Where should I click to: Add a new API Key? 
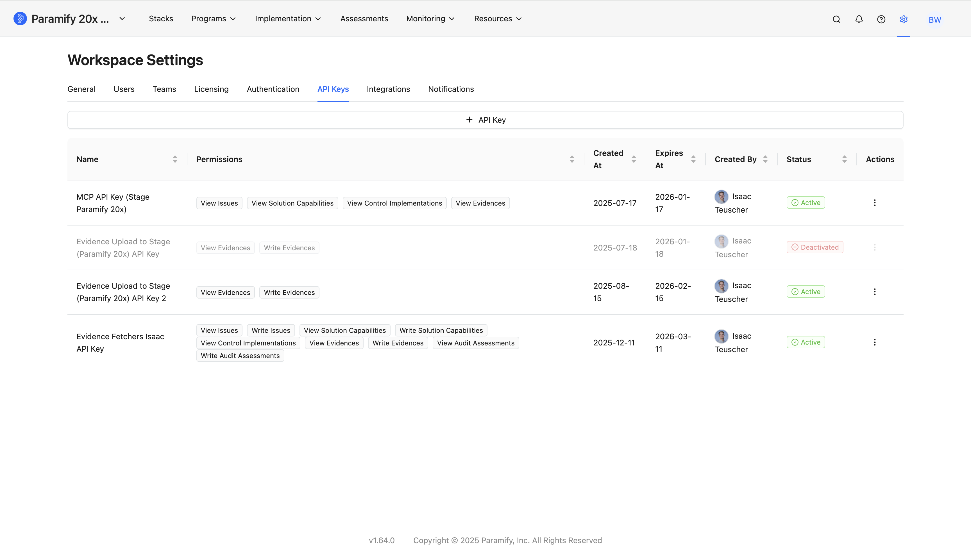[x=485, y=120]
